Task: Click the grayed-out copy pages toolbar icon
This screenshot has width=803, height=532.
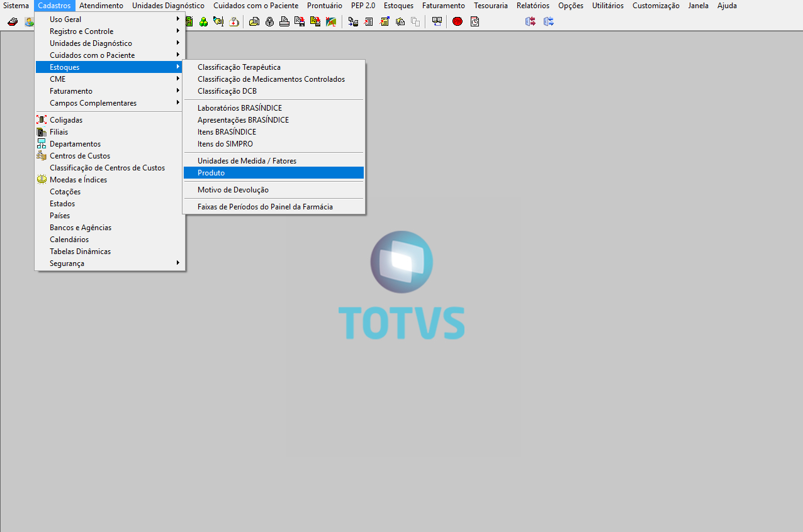Action: pos(415,21)
